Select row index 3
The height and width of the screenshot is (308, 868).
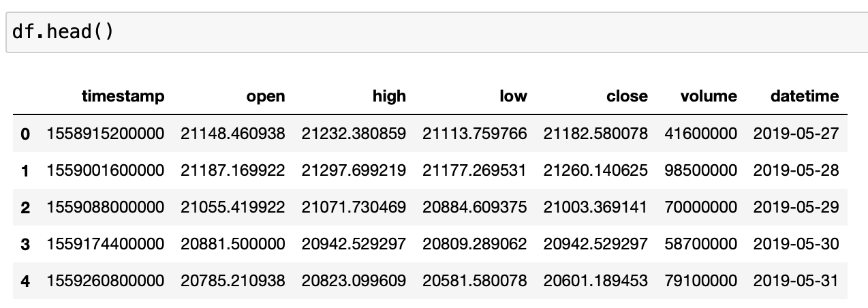click(25, 244)
